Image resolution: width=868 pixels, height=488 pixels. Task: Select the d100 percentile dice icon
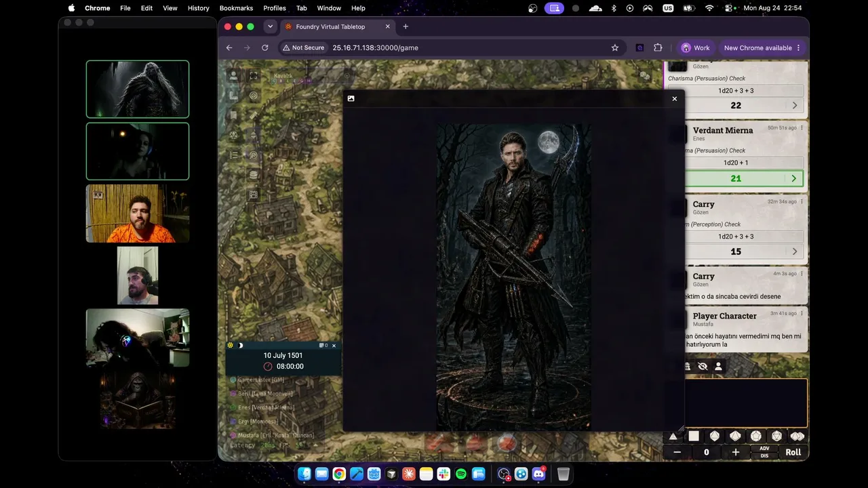click(x=797, y=436)
